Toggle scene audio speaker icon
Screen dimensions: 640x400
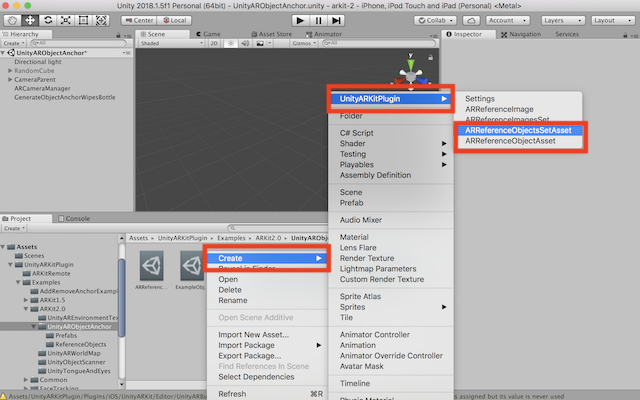pos(245,43)
